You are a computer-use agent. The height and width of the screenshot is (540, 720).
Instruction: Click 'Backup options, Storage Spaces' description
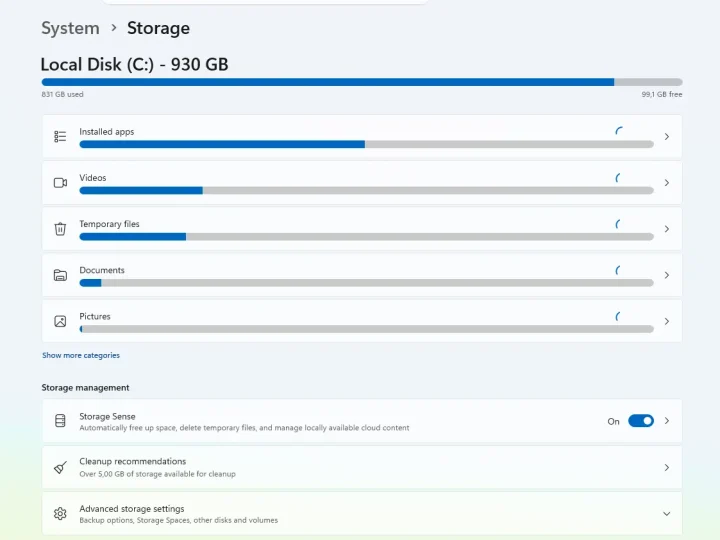(x=179, y=520)
